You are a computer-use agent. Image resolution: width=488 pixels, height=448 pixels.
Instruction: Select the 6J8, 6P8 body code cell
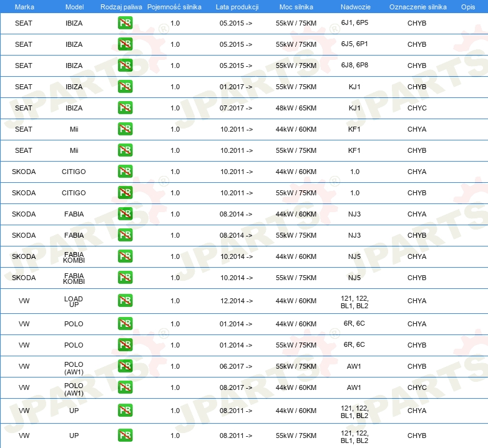click(354, 65)
